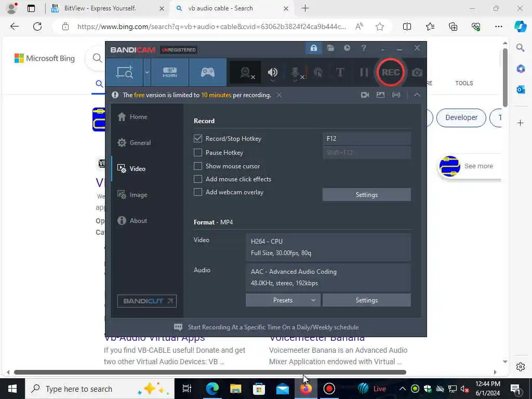Screen dimensions: 532x399
Task: Open Windows Start menu
Action: [12, 389]
